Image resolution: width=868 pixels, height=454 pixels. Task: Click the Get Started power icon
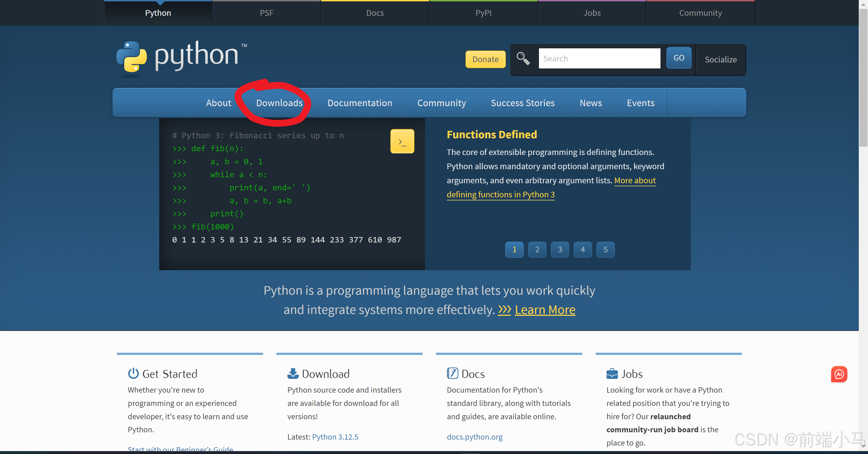(133, 373)
